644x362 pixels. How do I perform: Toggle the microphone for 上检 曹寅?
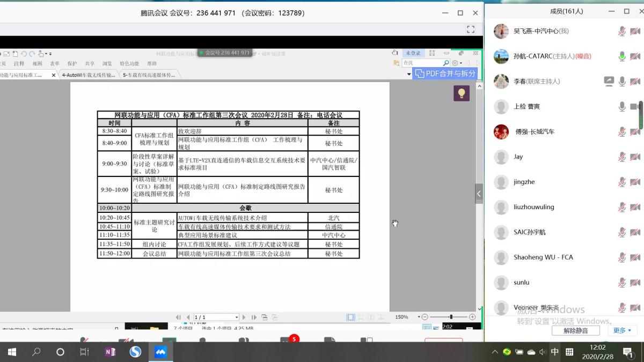(622, 107)
